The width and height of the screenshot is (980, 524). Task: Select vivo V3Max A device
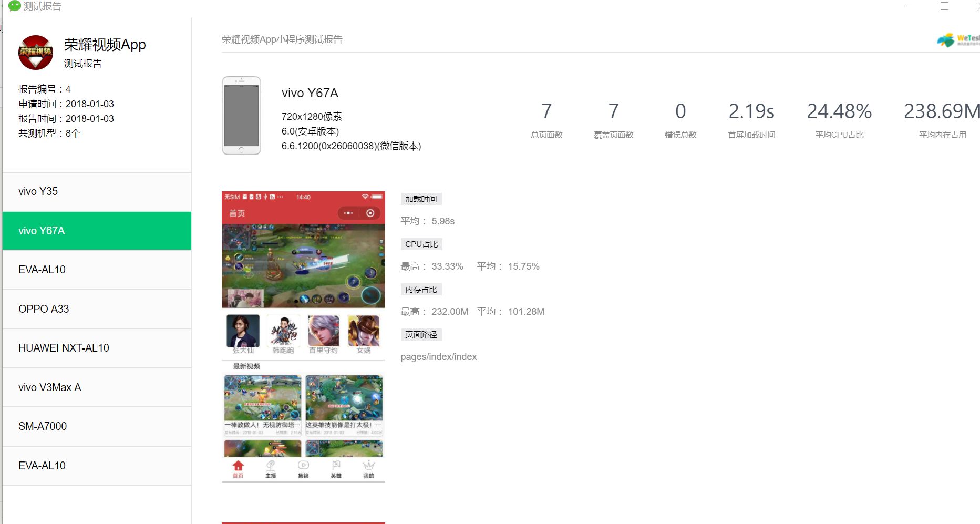tap(97, 387)
